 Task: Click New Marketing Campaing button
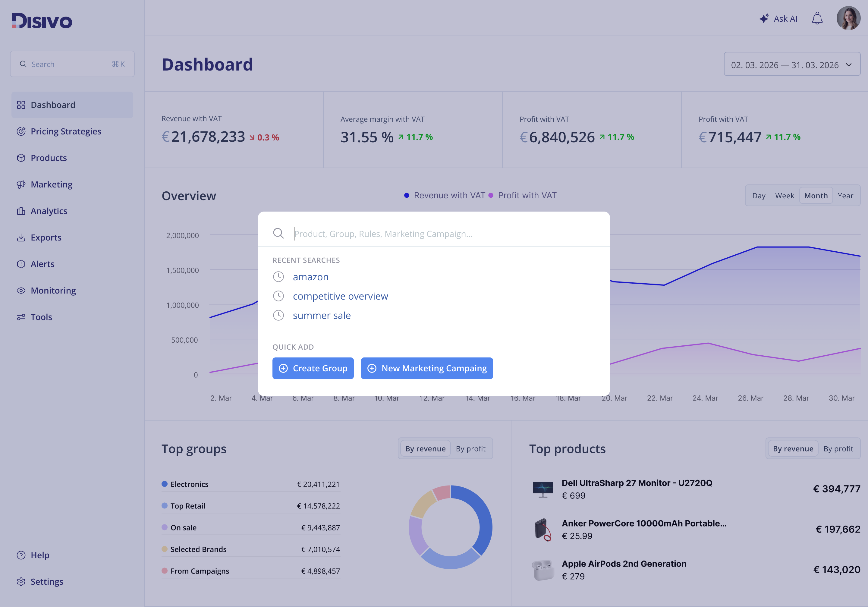coord(427,368)
